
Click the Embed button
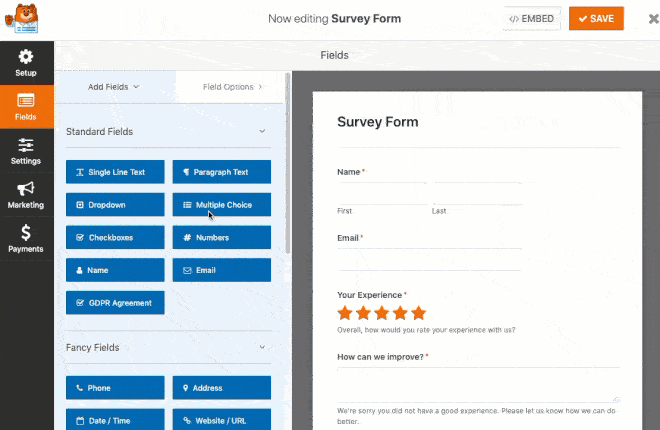click(532, 19)
